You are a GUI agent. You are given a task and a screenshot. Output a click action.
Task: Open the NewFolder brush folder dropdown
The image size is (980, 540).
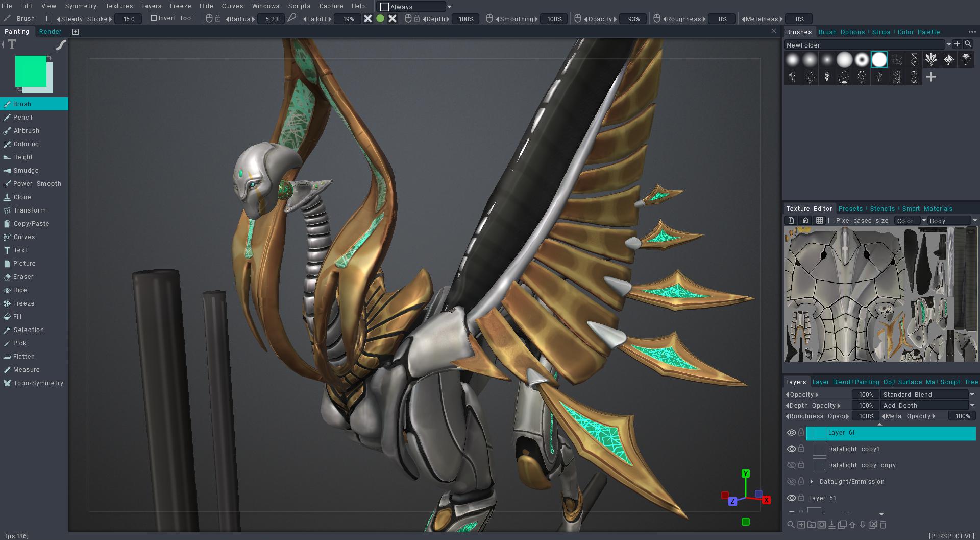pyautogui.click(x=948, y=45)
